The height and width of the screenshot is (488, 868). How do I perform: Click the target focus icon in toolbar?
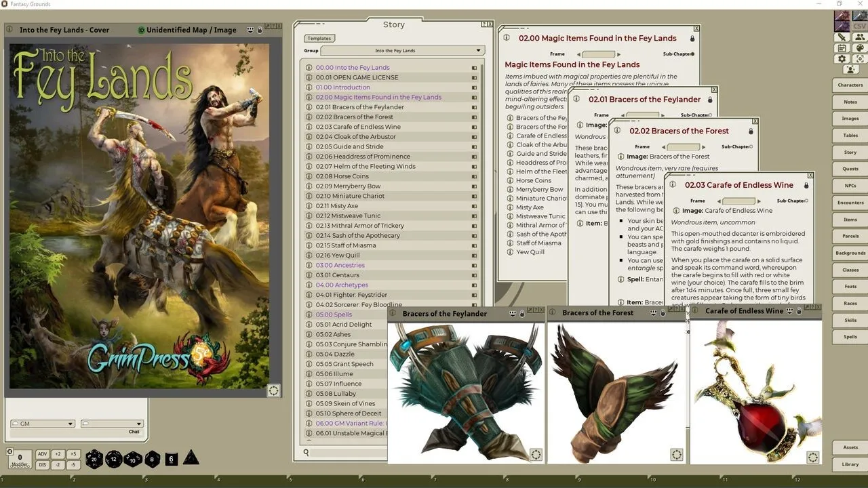859,59
